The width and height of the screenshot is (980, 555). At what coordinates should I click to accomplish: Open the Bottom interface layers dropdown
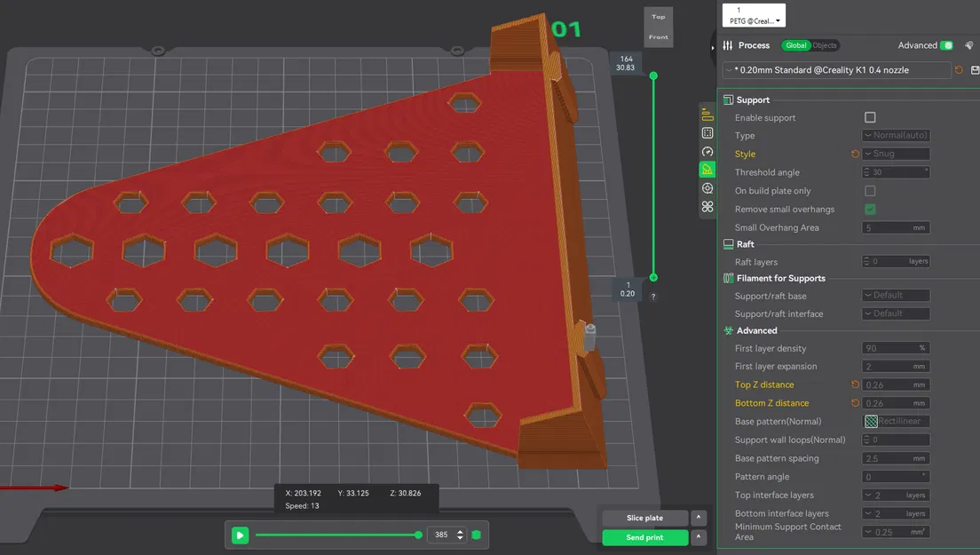(896, 514)
